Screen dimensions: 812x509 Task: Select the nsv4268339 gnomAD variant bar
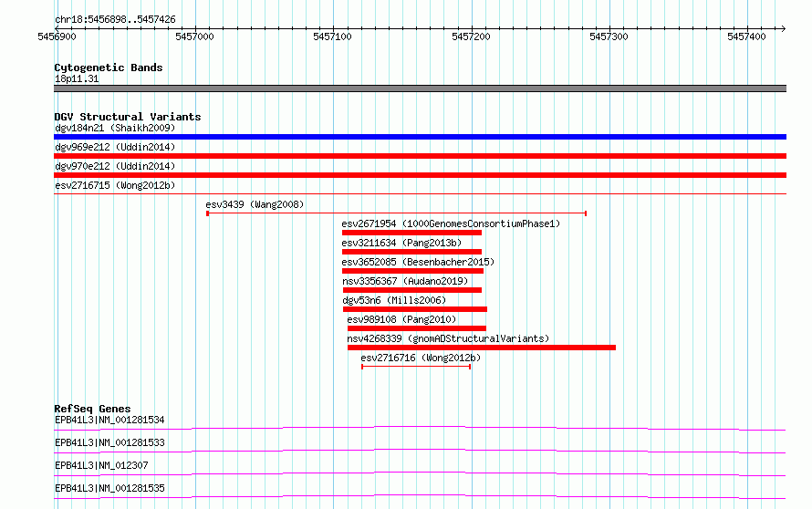[x=482, y=348]
